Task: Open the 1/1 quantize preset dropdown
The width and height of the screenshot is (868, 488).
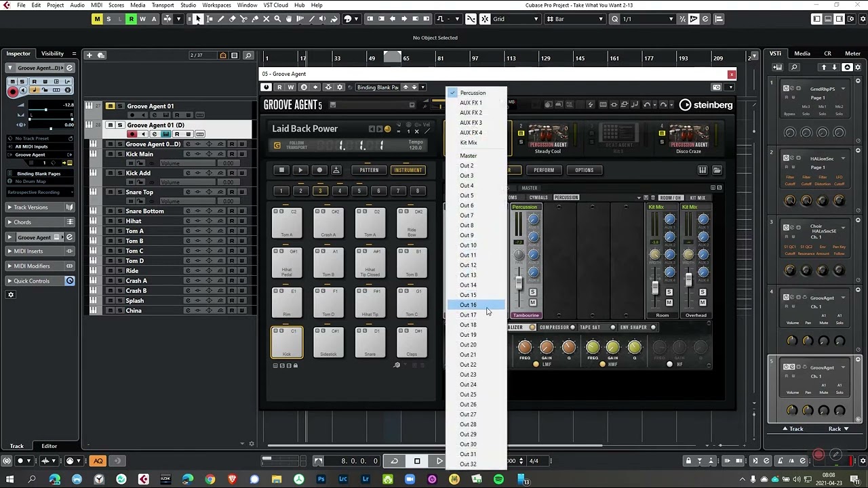Action: coord(648,19)
